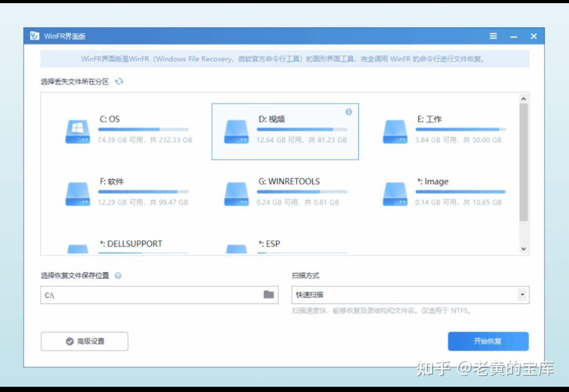Click the E: 工作 usage bar
This screenshot has width=569, height=392.
coord(461,129)
